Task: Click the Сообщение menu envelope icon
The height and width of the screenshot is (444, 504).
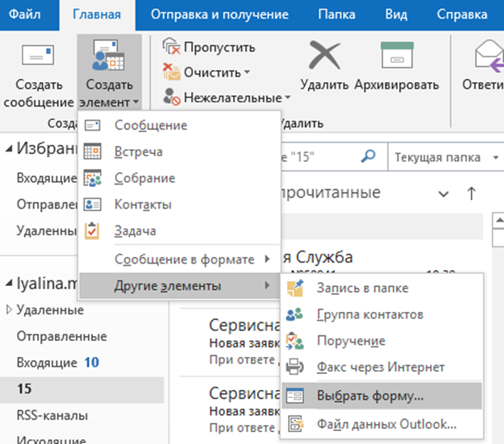Action: [x=93, y=125]
